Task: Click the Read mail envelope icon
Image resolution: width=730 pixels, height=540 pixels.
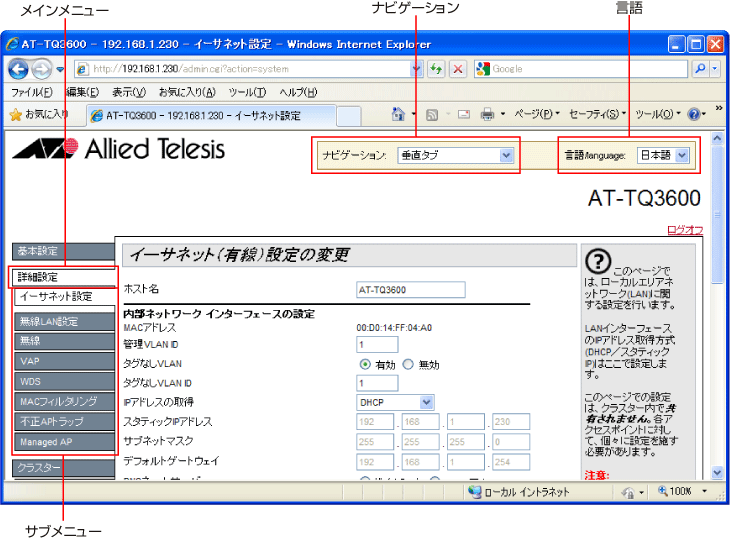Action: coord(464,114)
